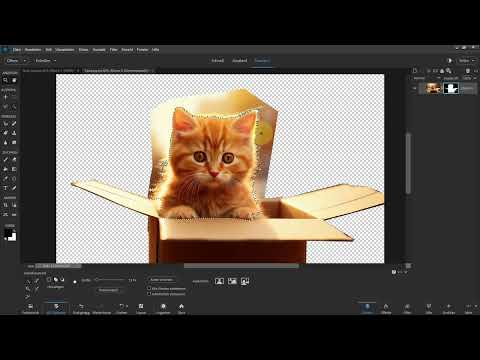Choose 'subtract from selection' mode button
This screenshot has height=360, width=480.
point(62,279)
